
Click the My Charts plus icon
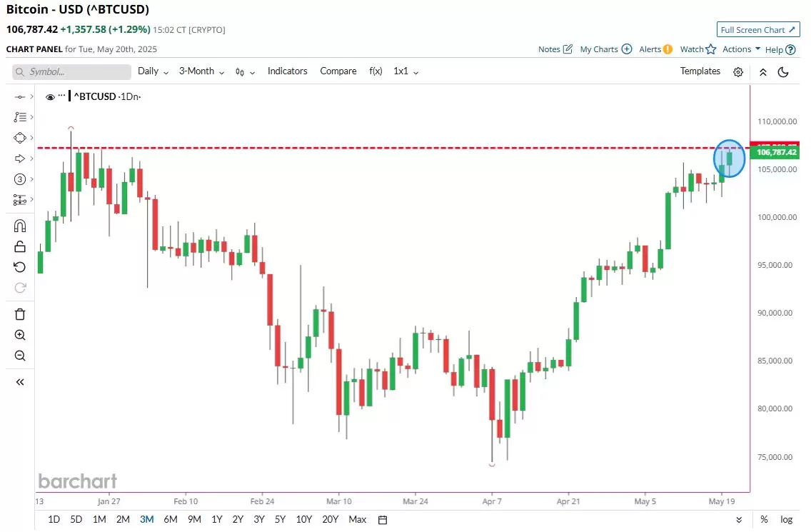click(x=626, y=49)
